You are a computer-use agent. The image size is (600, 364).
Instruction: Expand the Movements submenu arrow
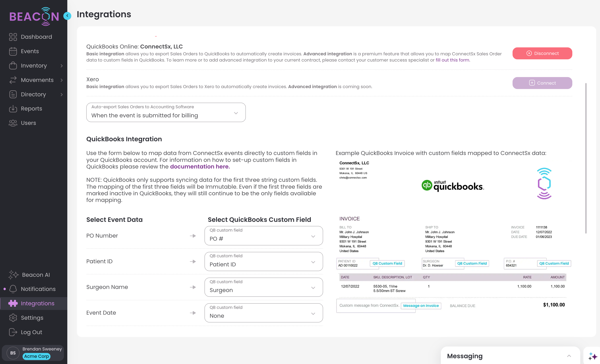pyautogui.click(x=61, y=80)
